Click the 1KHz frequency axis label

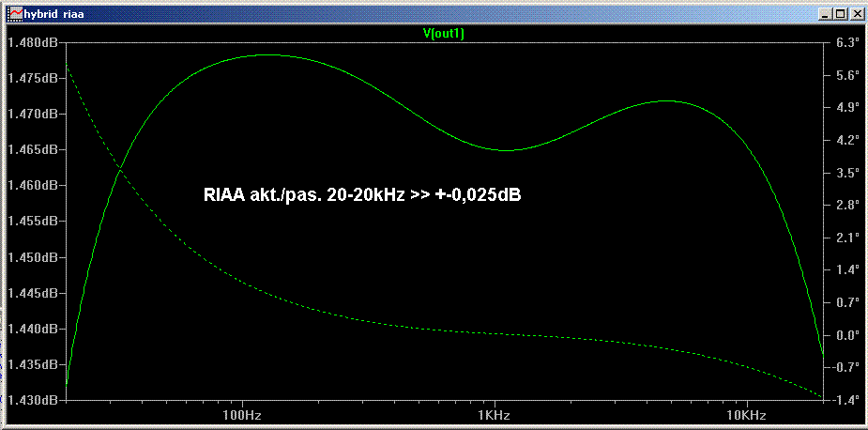(493, 415)
